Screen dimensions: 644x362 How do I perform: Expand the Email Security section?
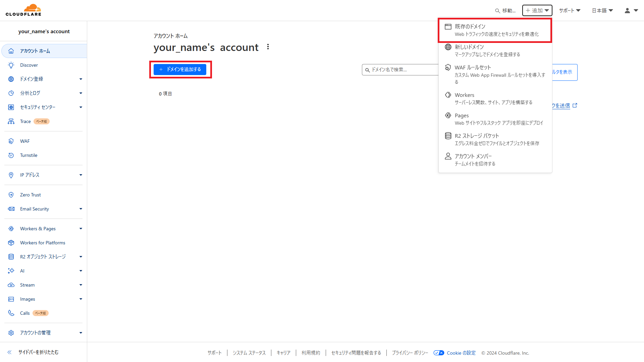[80, 209]
